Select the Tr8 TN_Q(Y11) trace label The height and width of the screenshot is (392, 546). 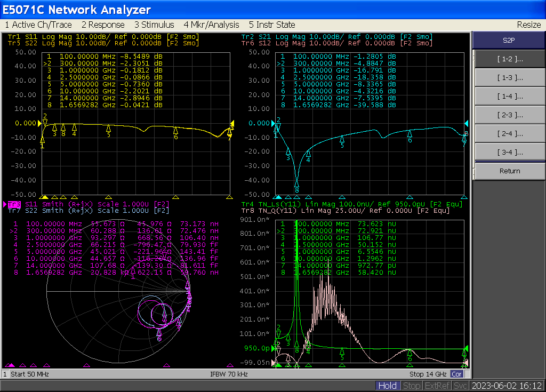[346, 211]
